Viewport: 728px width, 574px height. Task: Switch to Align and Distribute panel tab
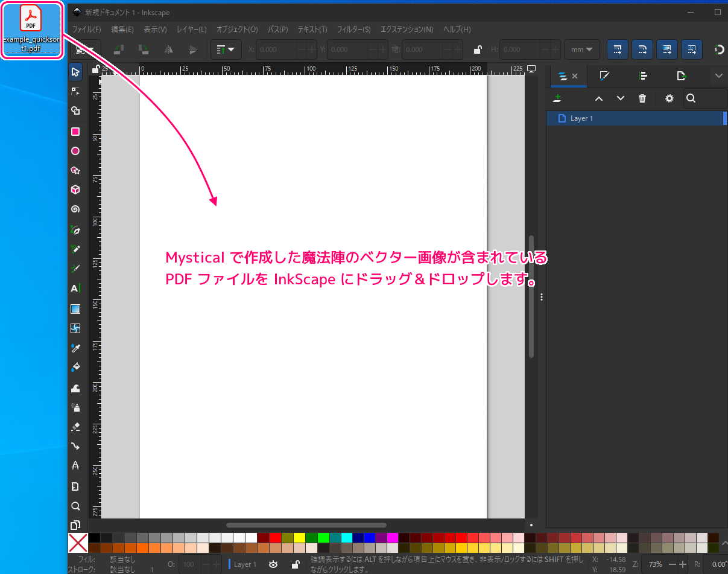click(643, 76)
